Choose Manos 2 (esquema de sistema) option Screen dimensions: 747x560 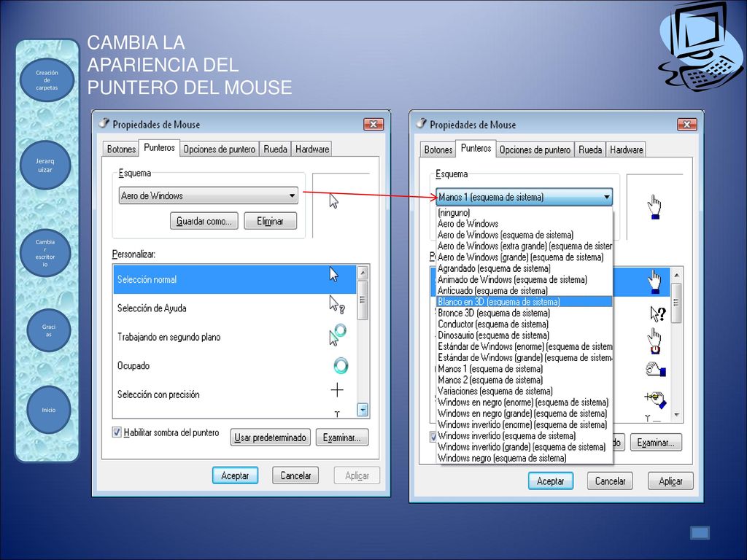(x=524, y=380)
